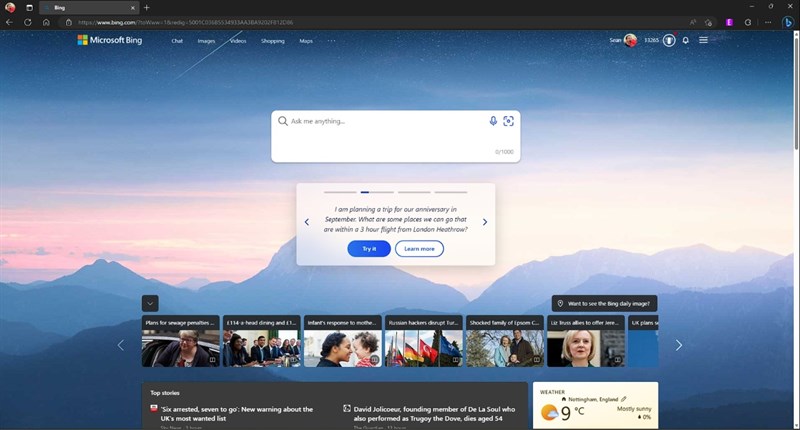Select the Bing browser tab
Viewport: 800px width, 430px height.
point(89,8)
